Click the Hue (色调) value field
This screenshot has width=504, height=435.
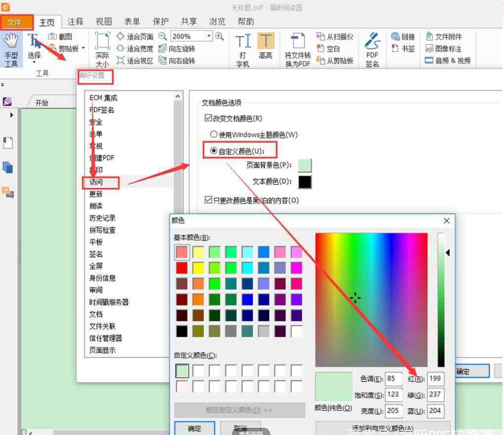[x=393, y=378]
